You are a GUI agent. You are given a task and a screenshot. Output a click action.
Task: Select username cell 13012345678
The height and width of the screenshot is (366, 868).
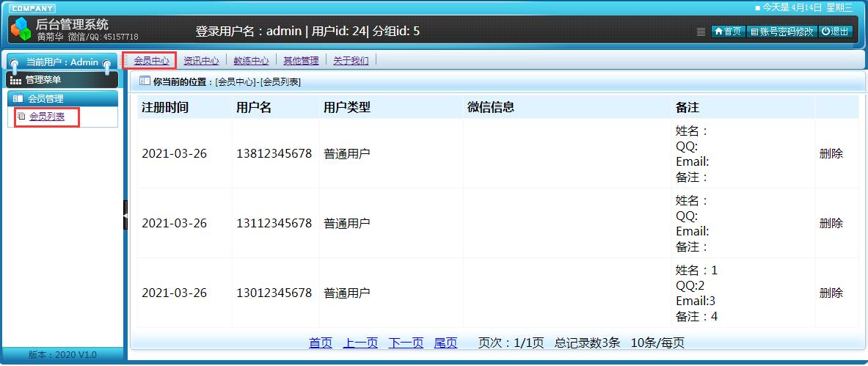pos(274,293)
